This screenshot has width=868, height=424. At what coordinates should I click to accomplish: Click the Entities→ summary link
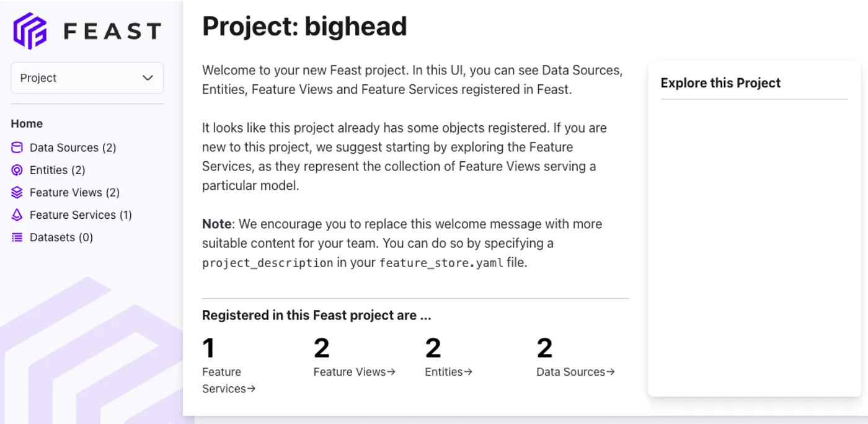(448, 372)
